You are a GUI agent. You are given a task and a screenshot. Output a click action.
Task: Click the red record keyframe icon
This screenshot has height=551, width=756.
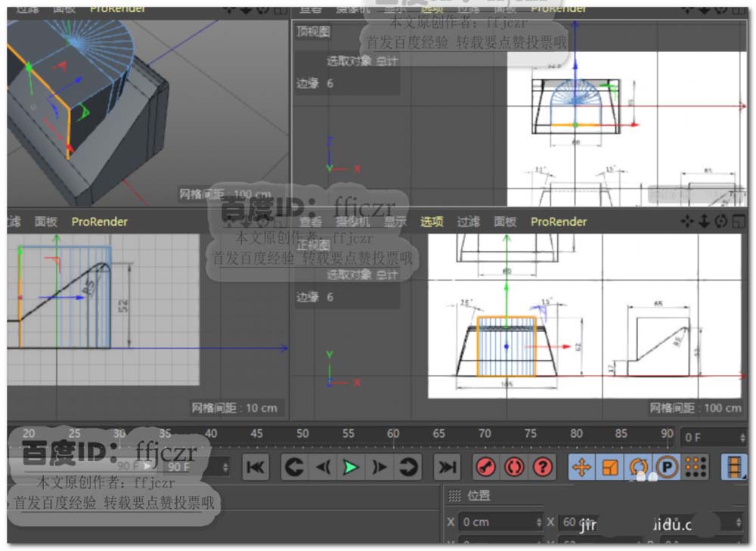click(x=486, y=468)
